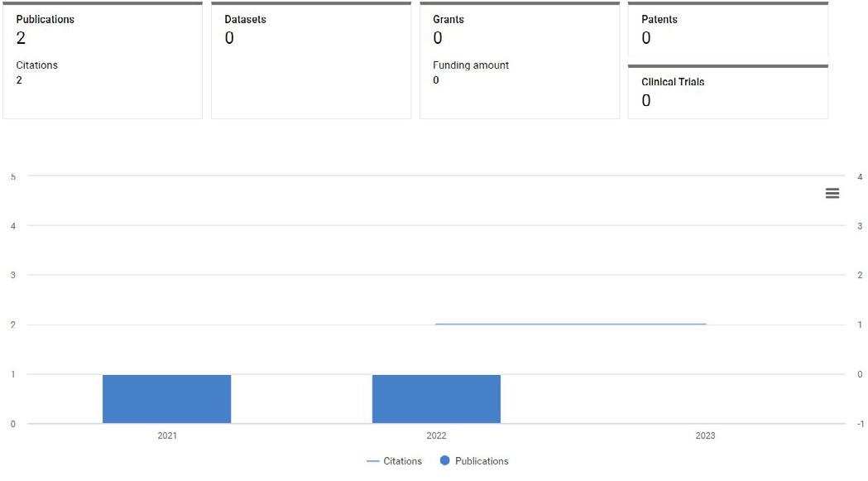Toggle the Publications legend item

coord(474,461)
